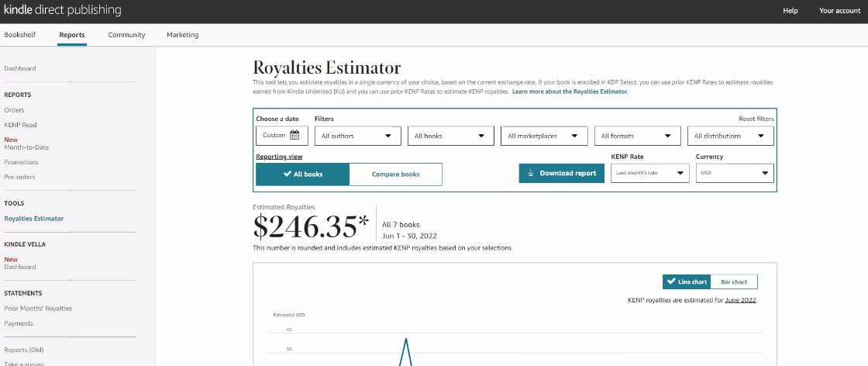Click the Download report button
Viewport: 868px width, 366px height.
pyautogui.click(x=561, y=174)
